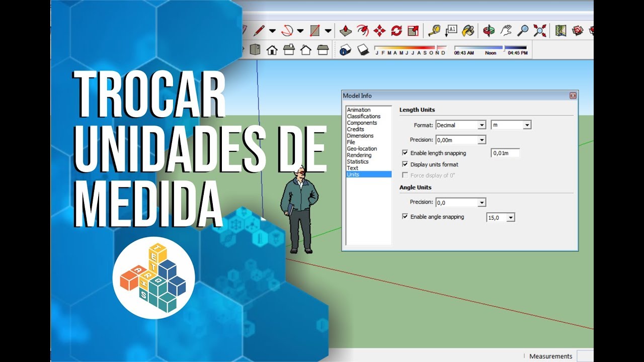Activate the Pan hand tool
Image resolution: width=644 pixels, height=362 pixels.
pyautogui.click(x=506, y=31)
